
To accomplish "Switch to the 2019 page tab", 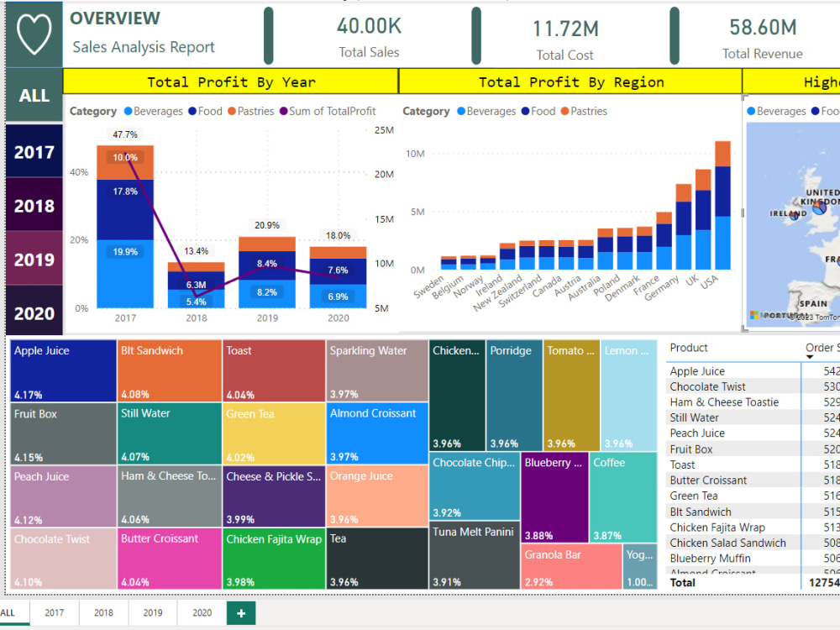I will click(x=152, y=613).
